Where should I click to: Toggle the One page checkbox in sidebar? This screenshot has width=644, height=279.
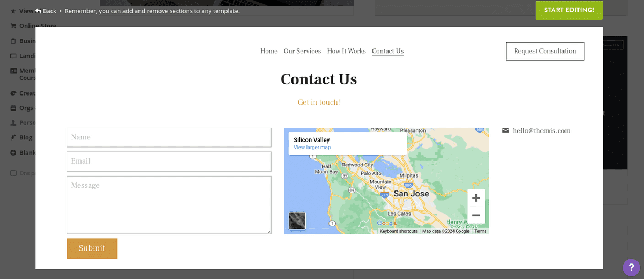click(x=13, y=173)
